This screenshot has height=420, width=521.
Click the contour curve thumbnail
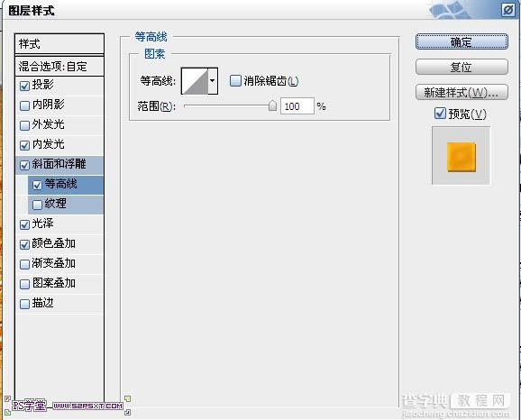[x=195, y=81]
